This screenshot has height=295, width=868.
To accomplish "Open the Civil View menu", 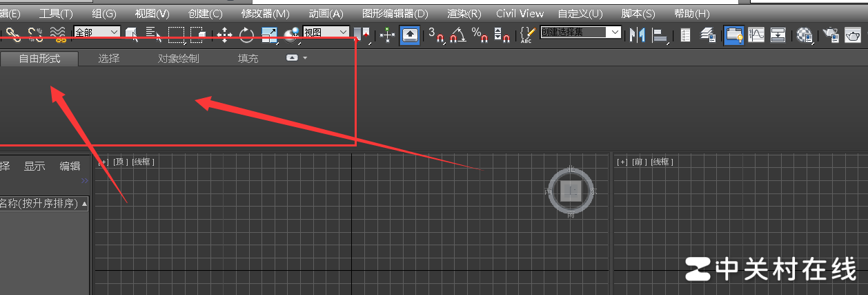I will (520, 13).
